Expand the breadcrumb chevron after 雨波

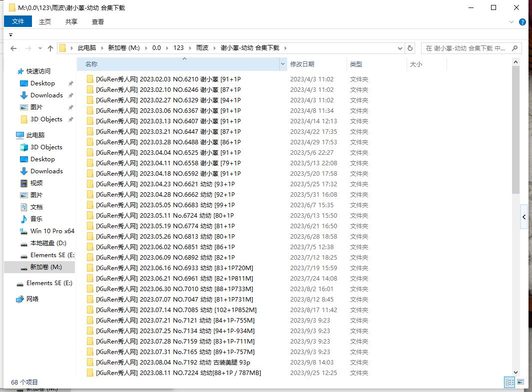tap(214, 48)
